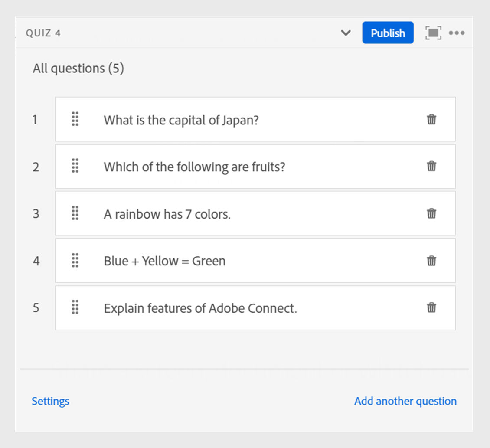
Task: Click the drag handle beside question 3
Action: point(75,213)
